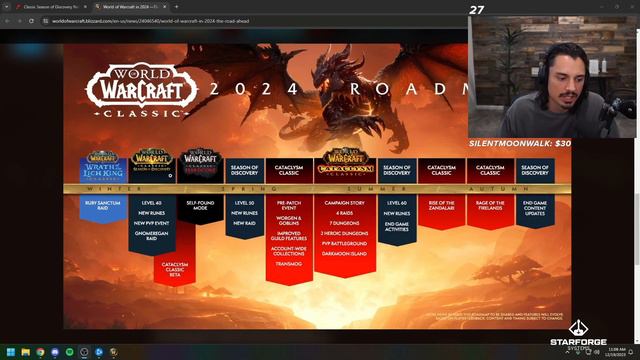Click '7 Dungeons' text
This screenshot has width=640, height=360.
click(x=345, y=223)
